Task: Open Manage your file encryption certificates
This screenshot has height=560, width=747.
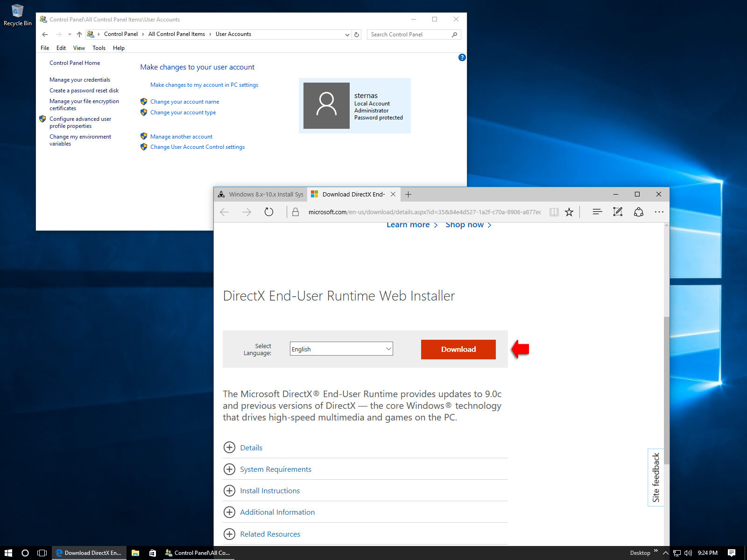Action: 84,105
